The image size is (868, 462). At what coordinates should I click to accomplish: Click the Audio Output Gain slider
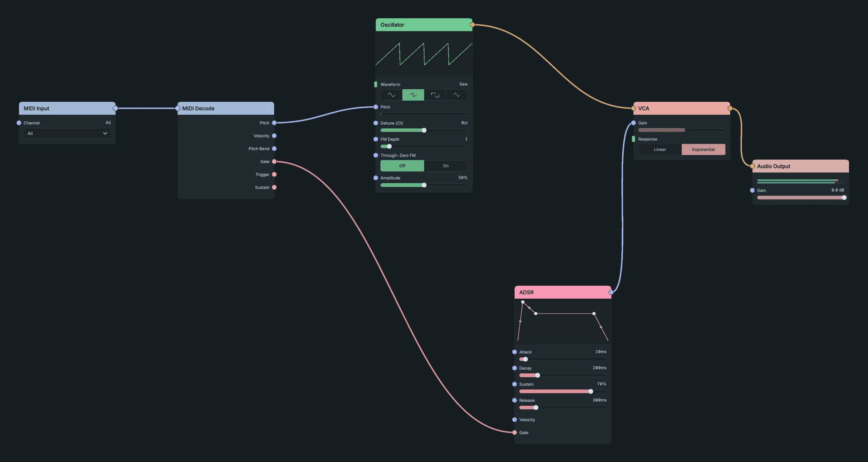click(x=800, y=198)
